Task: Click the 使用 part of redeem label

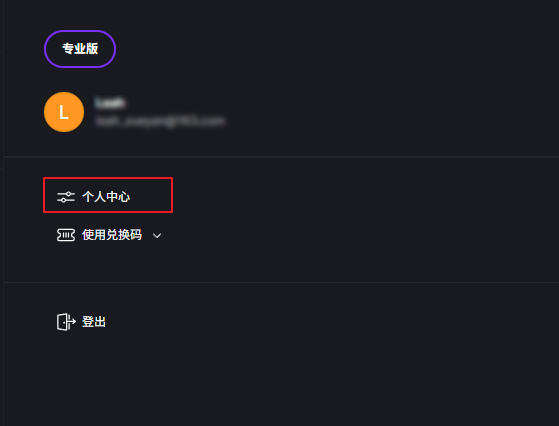Action: point(94,235)
